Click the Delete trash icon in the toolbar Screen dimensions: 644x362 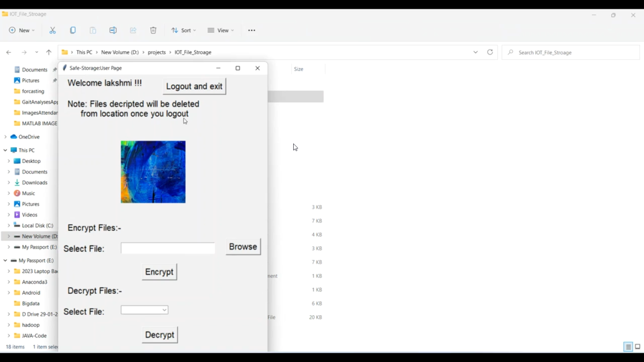153,30
